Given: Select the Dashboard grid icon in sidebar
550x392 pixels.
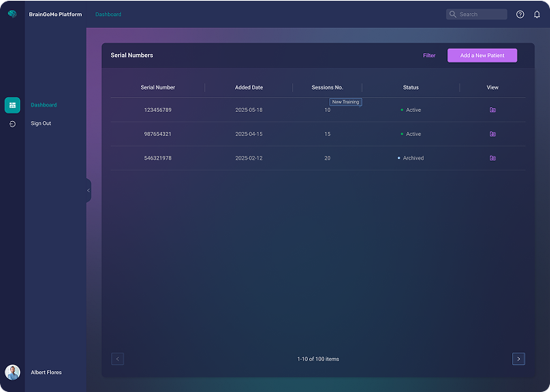Looking at the screenshot, I should (x=12, y=105).
